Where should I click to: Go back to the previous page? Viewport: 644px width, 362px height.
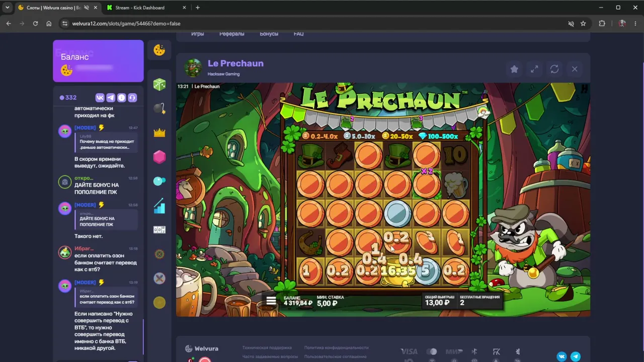pos(9,24)
